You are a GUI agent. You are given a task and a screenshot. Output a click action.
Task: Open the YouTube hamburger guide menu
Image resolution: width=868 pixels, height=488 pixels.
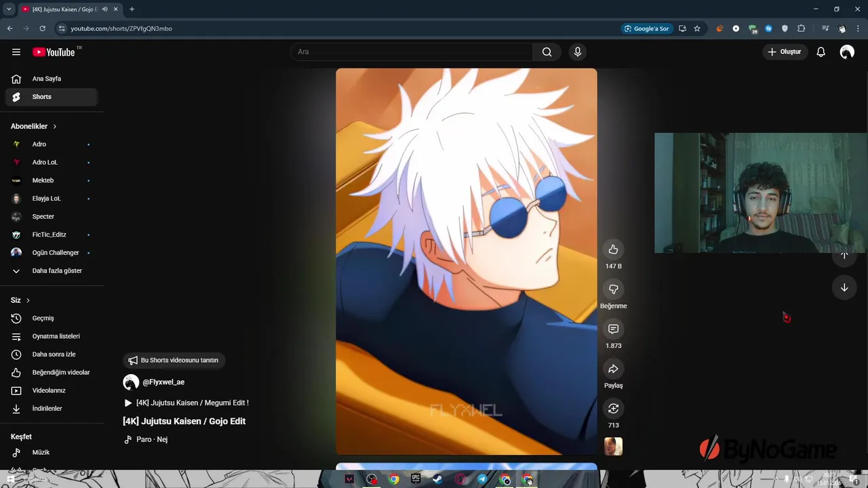[16, 52]
